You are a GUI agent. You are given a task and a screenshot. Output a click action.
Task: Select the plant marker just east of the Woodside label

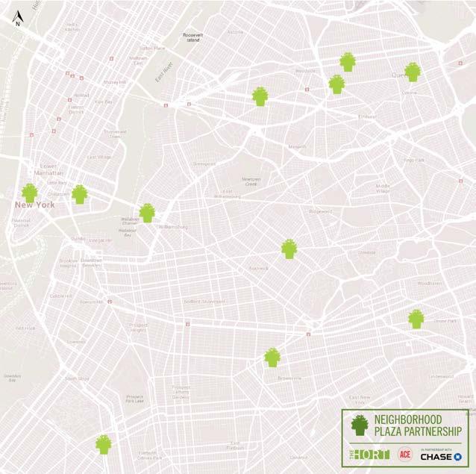pyautogui.click(x=337, y=84)
